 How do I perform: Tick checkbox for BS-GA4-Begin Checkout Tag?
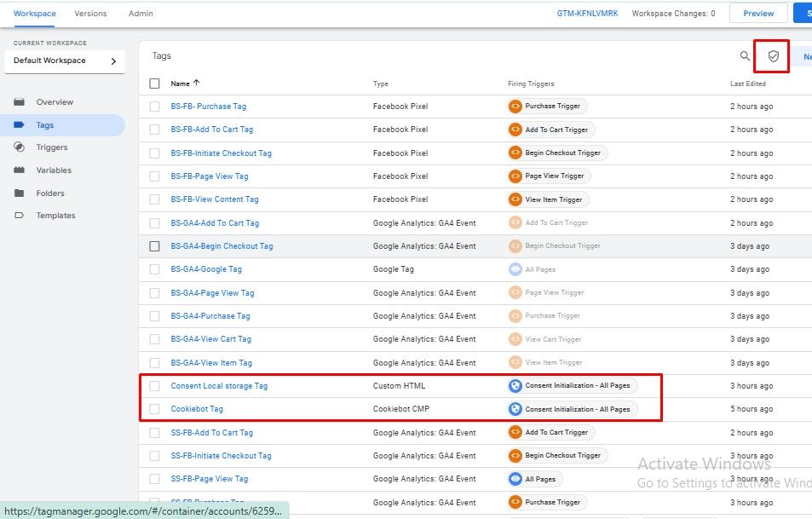(x=154, y=246)
